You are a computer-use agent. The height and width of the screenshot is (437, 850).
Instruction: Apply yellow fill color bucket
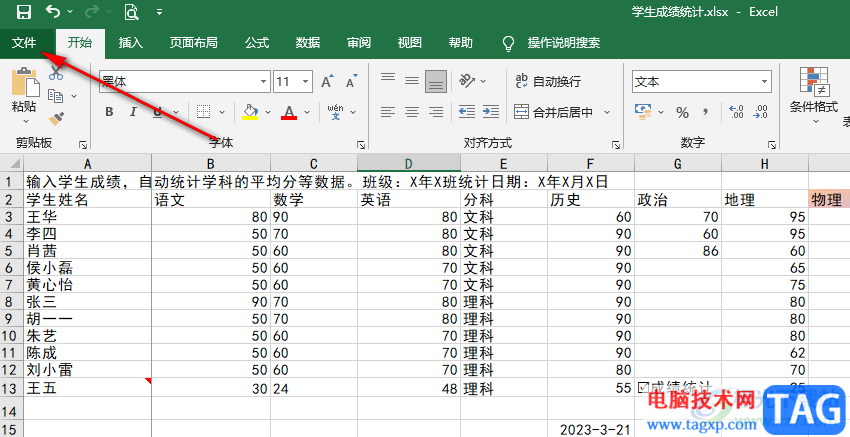click(x=250, y=112)
